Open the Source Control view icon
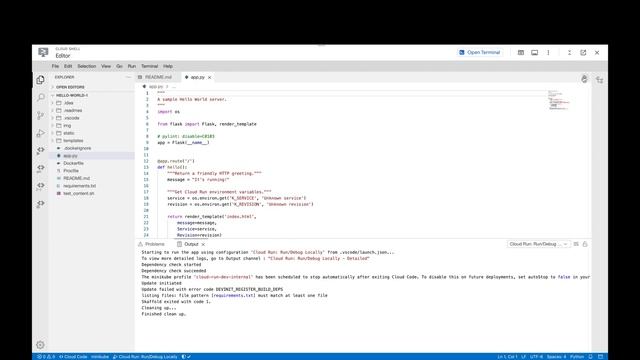Screen dimensions: 640x360 click(40, 116)
